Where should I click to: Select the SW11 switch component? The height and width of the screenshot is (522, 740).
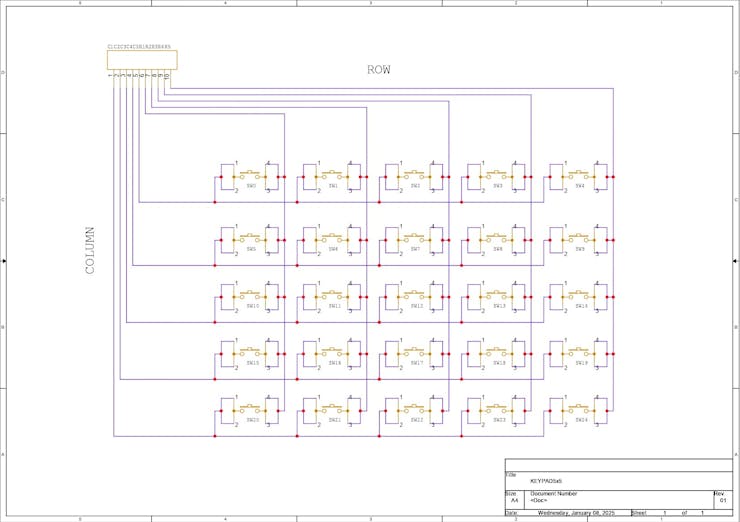(333, 296)
